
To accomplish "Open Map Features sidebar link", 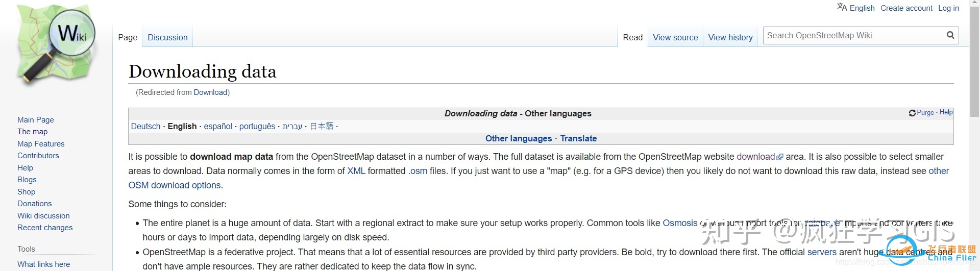I will click(x=41, y=144).
